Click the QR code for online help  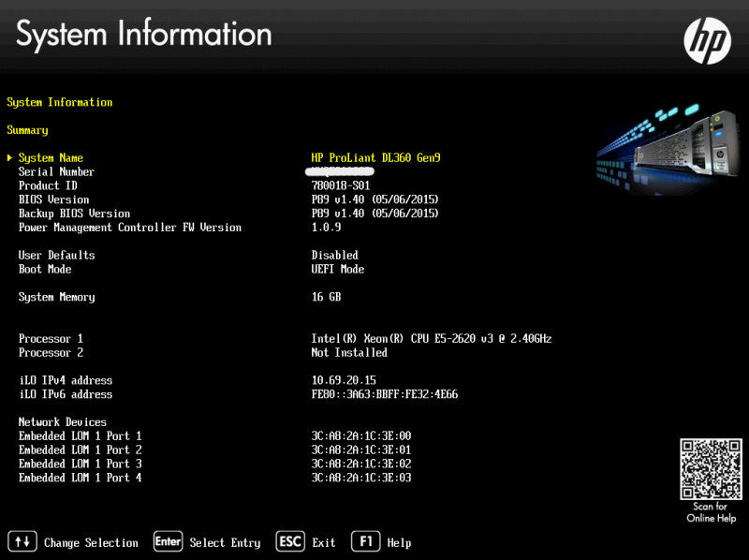(711, 469)
